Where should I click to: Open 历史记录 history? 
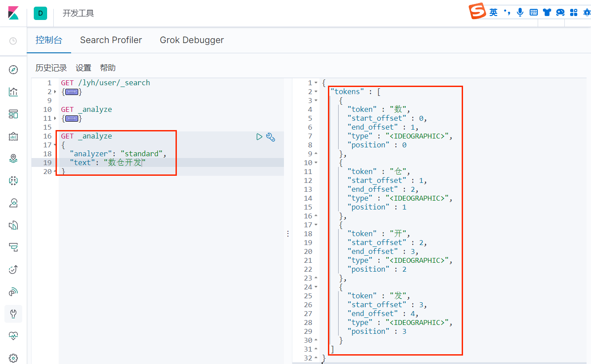[51, 68]
